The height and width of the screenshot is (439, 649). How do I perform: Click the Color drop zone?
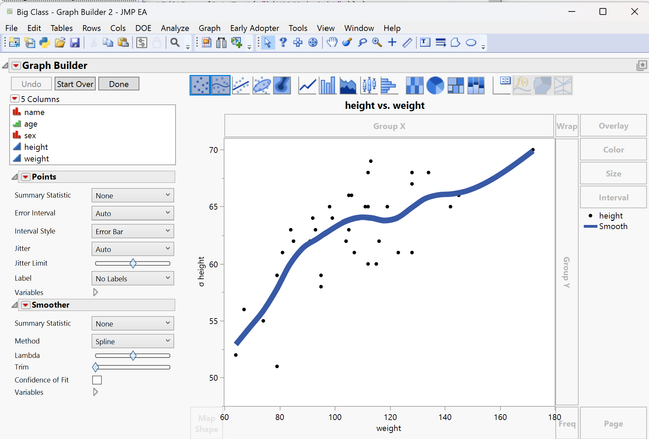click(x=613, y=150)
